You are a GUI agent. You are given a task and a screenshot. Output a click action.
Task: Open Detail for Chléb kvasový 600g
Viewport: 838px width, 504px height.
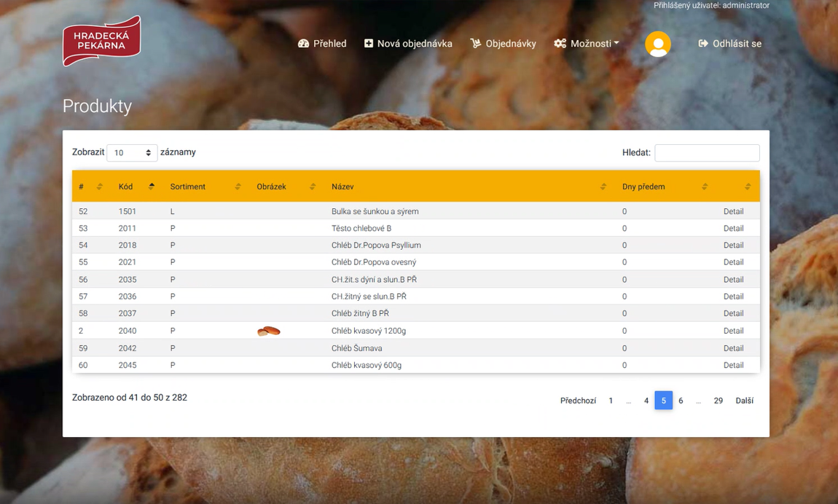[x=733, y=365]
